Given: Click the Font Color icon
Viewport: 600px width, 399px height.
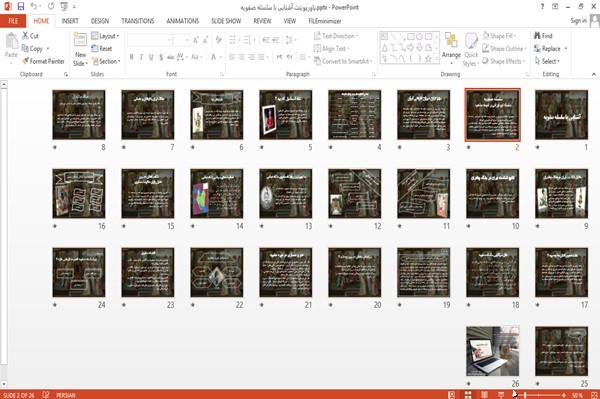Looking at the screenshot, I should click(214, 57).
